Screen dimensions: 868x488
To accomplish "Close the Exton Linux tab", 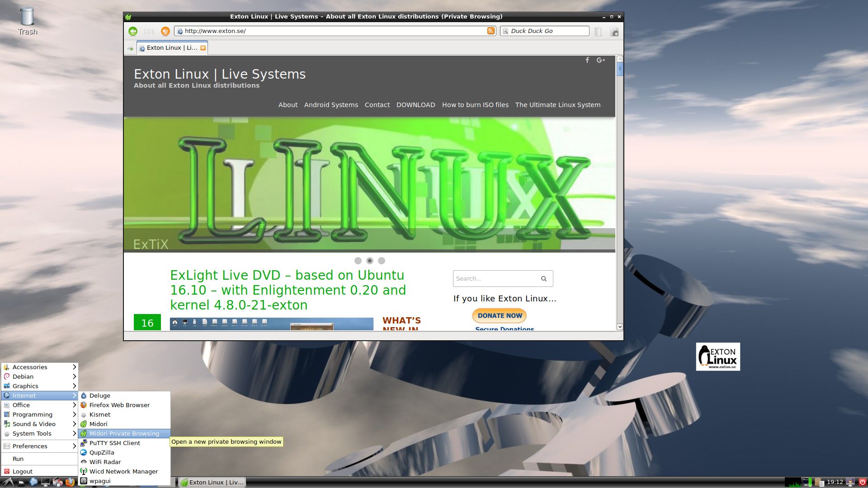I will point(203,48).
